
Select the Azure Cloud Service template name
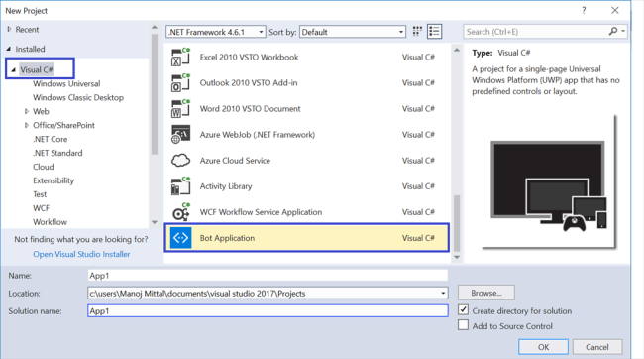pos(235,161)
